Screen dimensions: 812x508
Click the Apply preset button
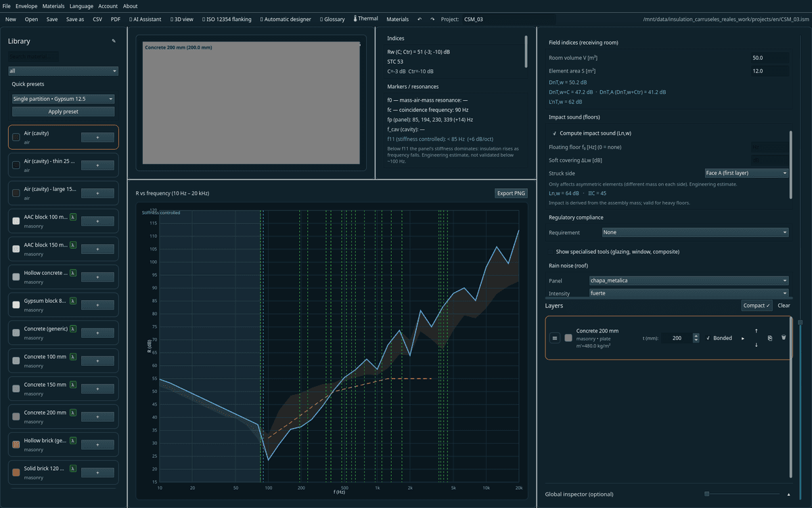(64, 112)
